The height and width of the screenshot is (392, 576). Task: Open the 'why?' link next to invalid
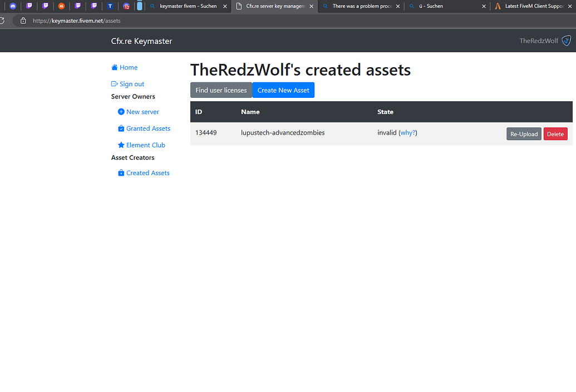408,132
